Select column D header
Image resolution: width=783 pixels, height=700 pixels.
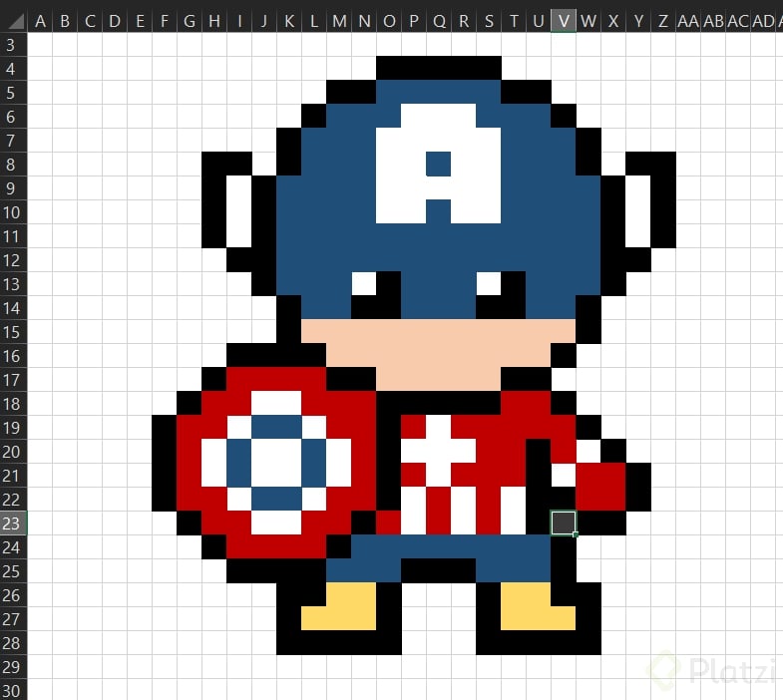point(115,22)
